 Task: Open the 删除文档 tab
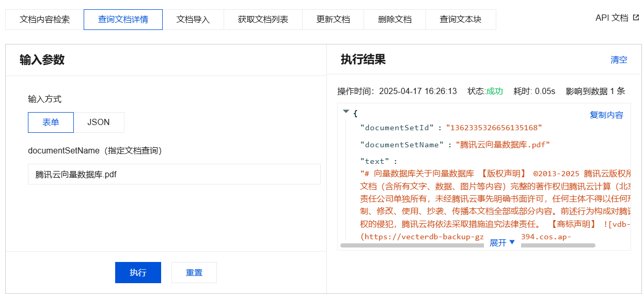395,20
